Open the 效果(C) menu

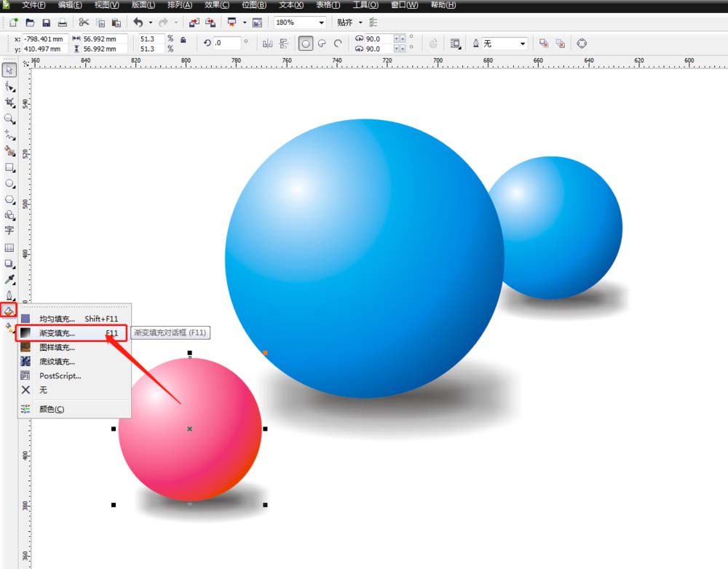(217, 5)
